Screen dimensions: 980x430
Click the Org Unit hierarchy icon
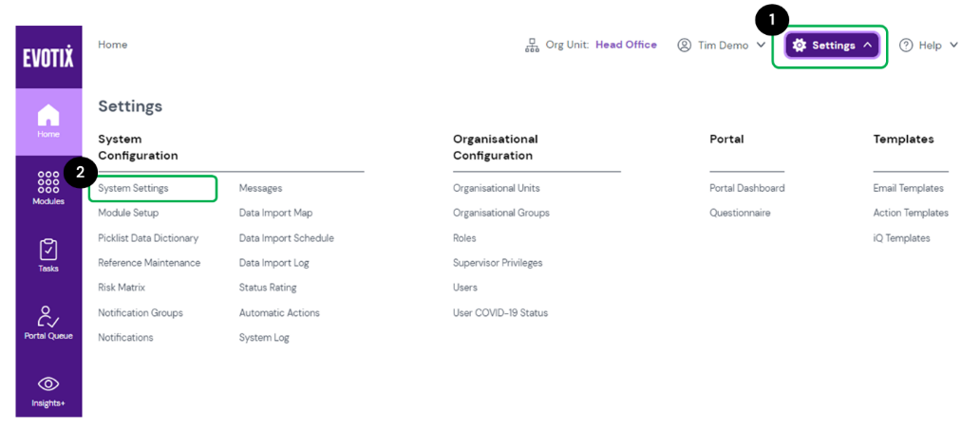pos(532,46)
